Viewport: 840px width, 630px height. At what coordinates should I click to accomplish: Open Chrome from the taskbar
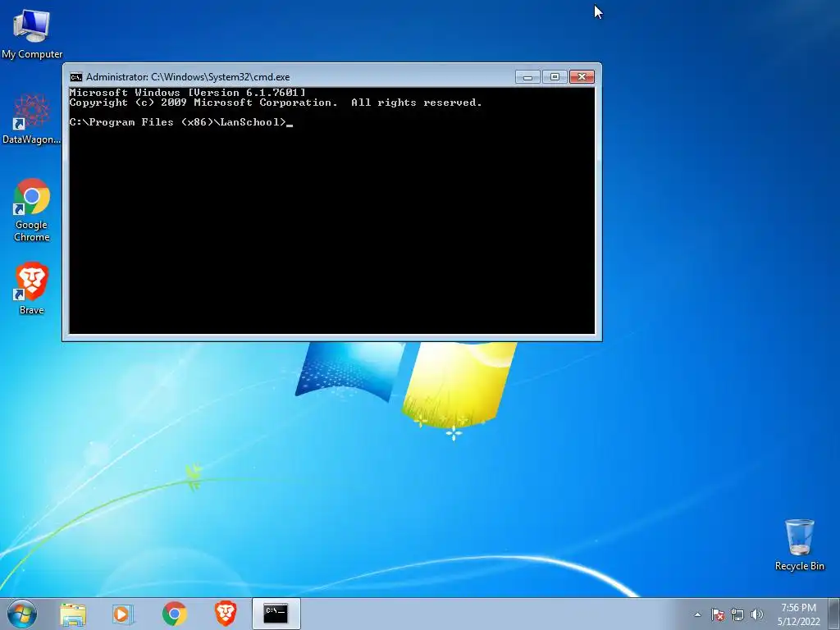point(174,614)
